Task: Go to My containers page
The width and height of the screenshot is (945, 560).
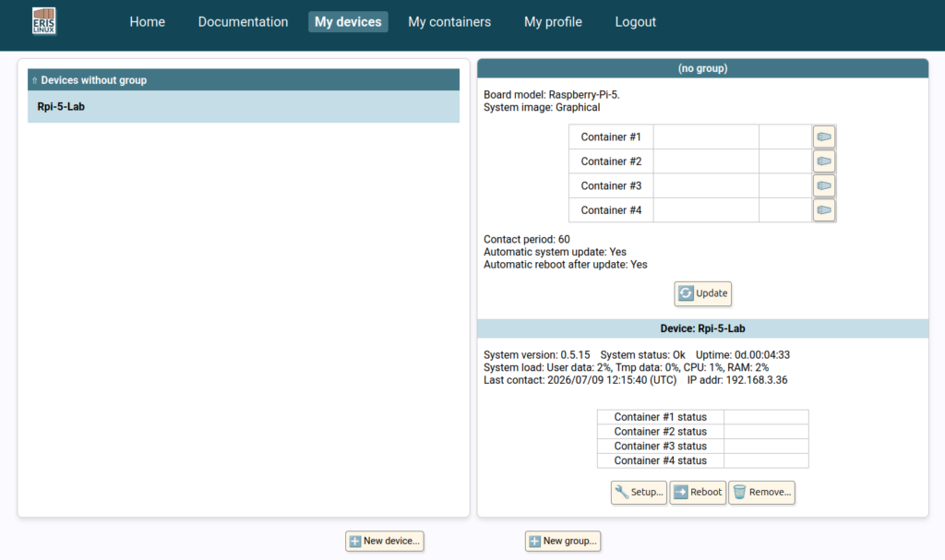Action: [x=449, y=22]
